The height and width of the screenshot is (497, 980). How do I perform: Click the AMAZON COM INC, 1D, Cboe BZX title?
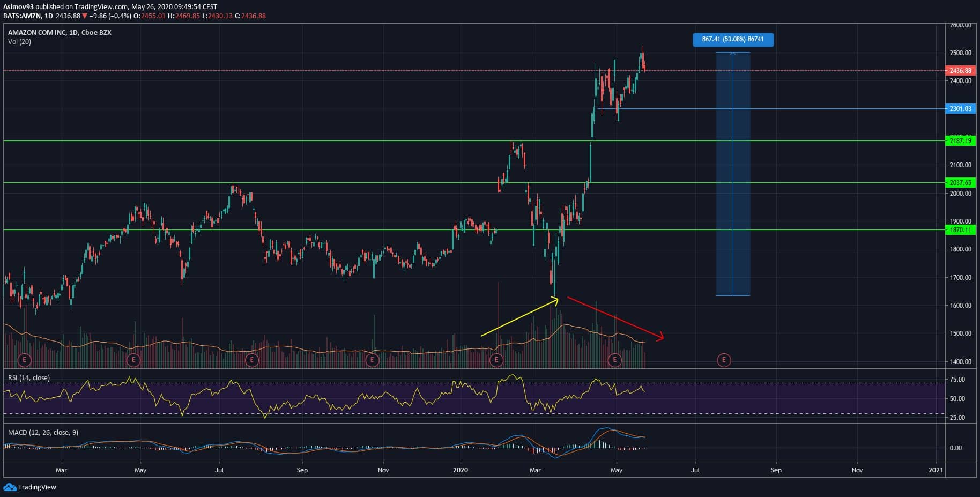pyautogui.click(x=60, y=32)
